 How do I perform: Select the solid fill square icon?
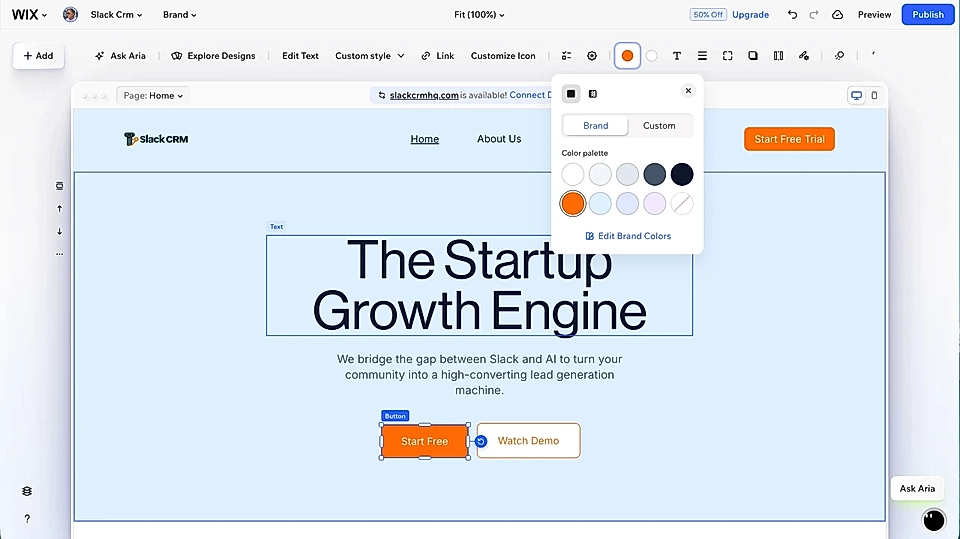click(571, 94)
